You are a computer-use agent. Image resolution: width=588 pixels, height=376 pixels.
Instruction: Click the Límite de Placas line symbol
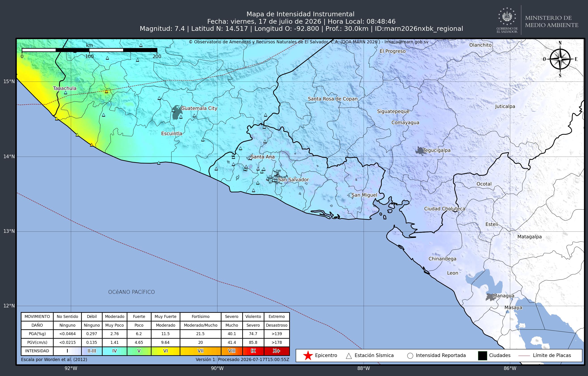[x=524, y=356]
